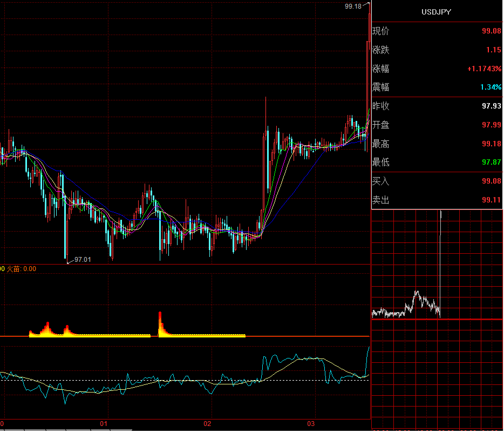The image size is (504, 433).
Task: Select the 现价 current price row
Action: pyautogui.click(x=437, y=31)
